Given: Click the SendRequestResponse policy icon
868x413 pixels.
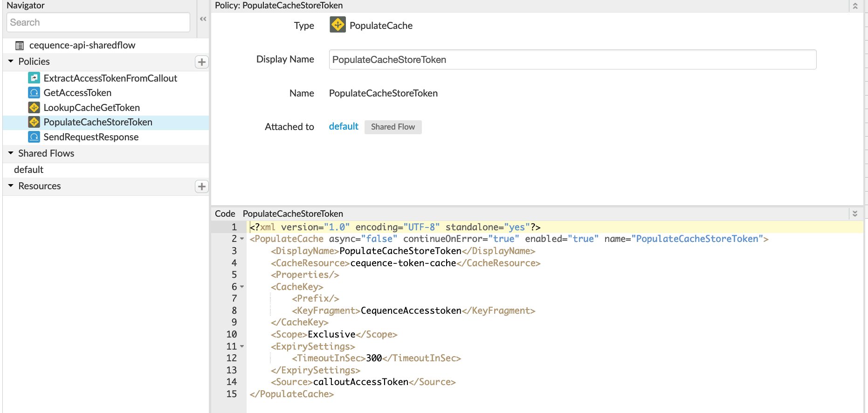Looking at the screenshot, I should click(34, 137).
